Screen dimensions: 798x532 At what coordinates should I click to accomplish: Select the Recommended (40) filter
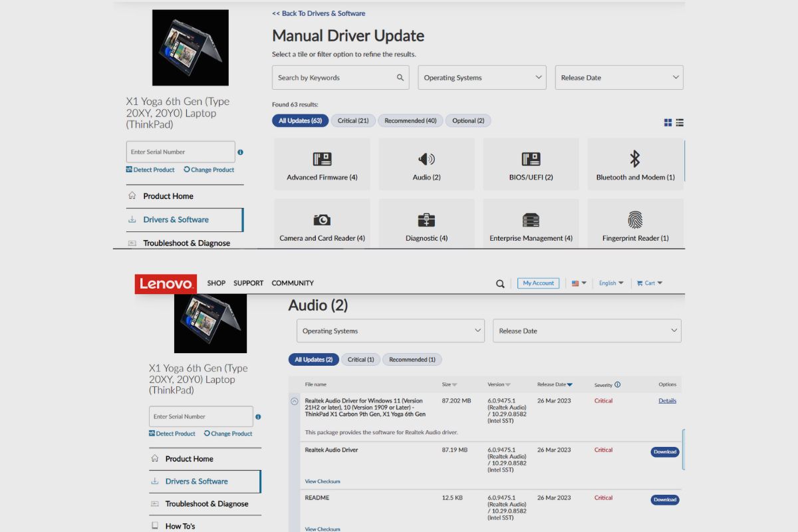pos(410,120)
